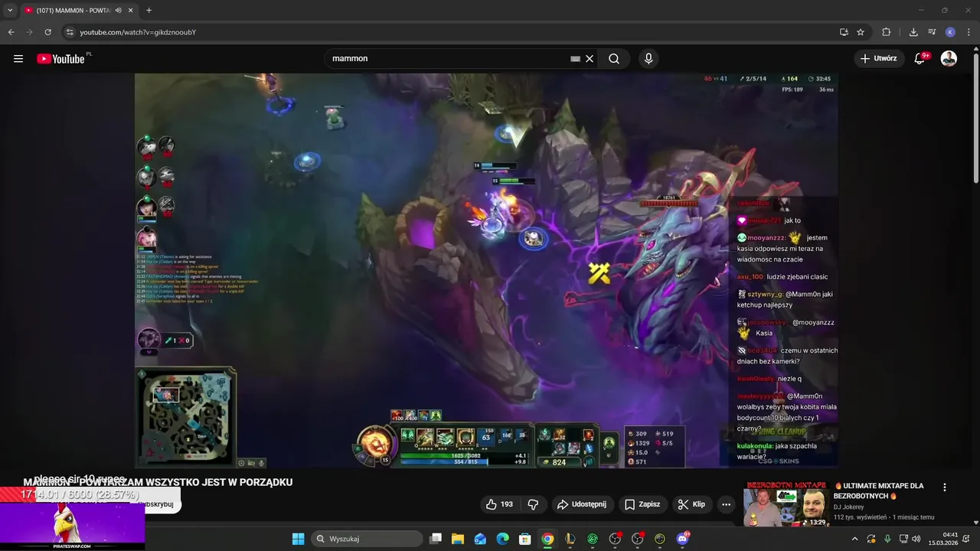Run the search with the magnifier button
This screenshot has height=551, width=980.
pos(614,59)
